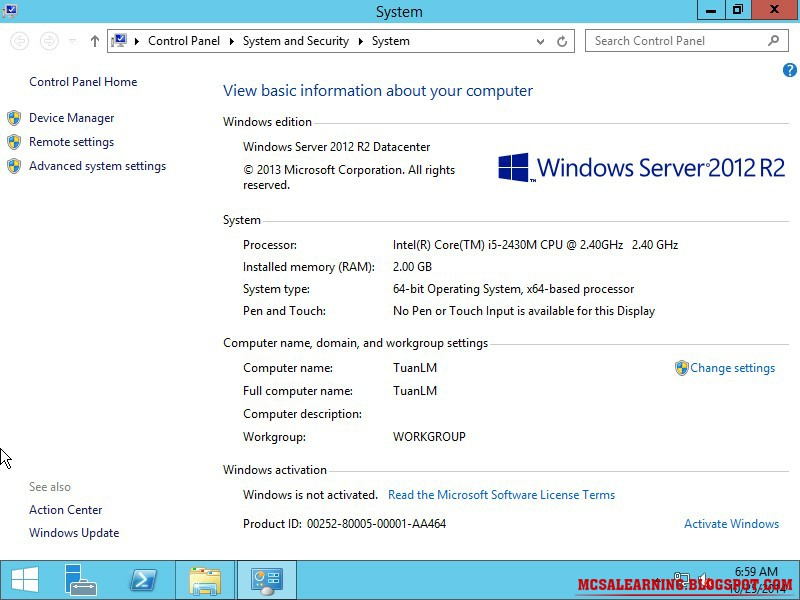Click Activate Windows

[732, 524]
